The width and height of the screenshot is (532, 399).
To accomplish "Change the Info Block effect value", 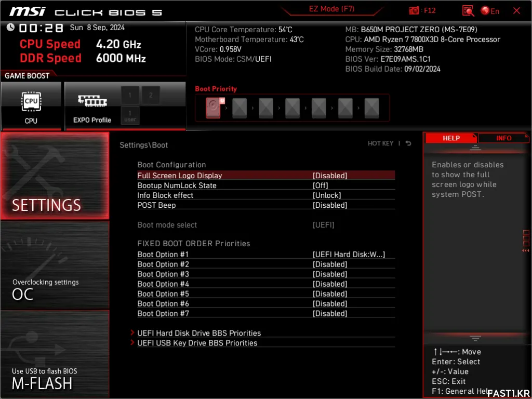I will point(327,195).
